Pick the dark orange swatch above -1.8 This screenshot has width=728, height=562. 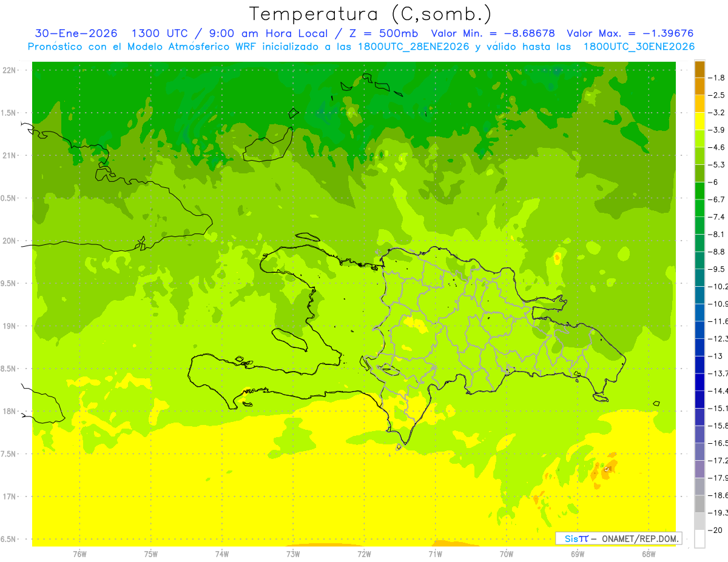[x=699, y=69]
